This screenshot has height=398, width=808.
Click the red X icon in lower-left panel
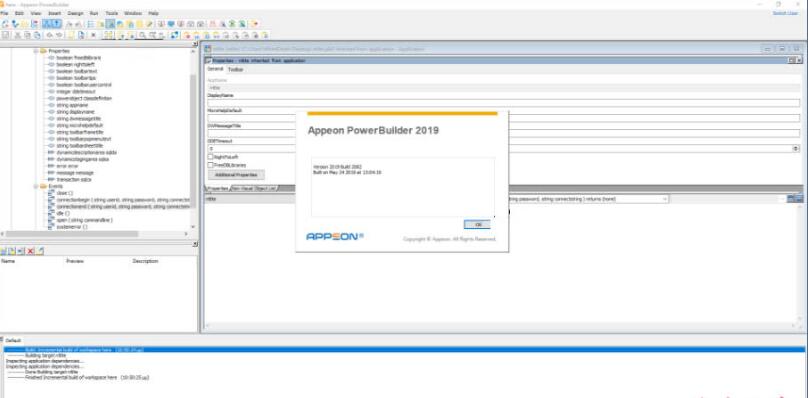(31, 251)
